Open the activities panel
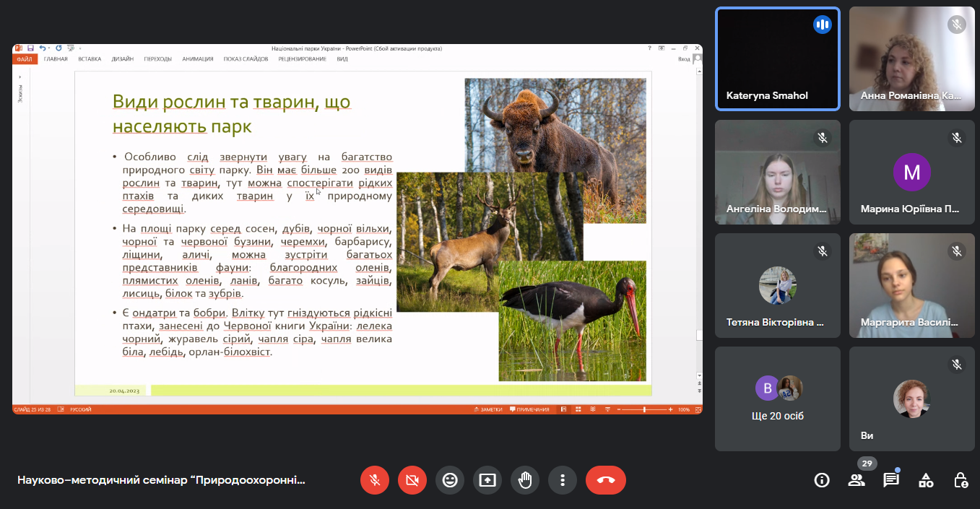 point(926,480)
